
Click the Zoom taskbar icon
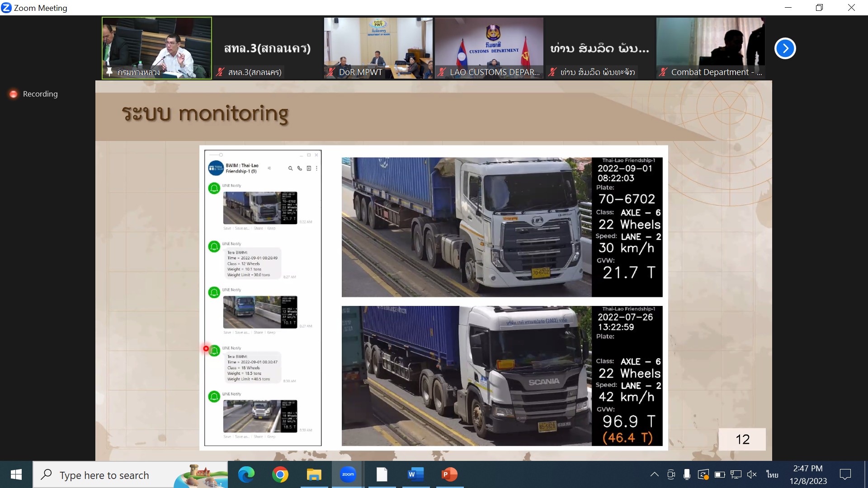(348, 474)
